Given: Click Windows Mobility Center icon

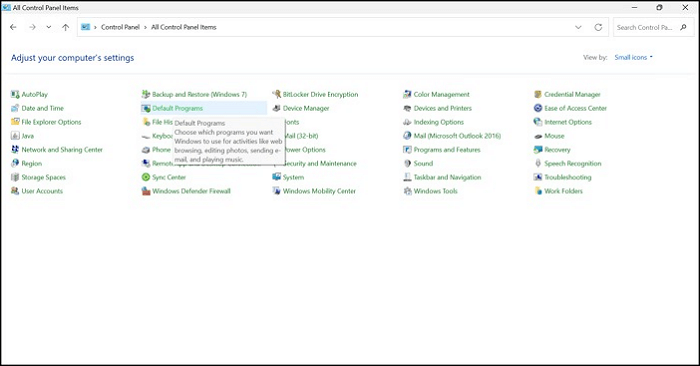Looking at the screenshot, I should 276,191.
